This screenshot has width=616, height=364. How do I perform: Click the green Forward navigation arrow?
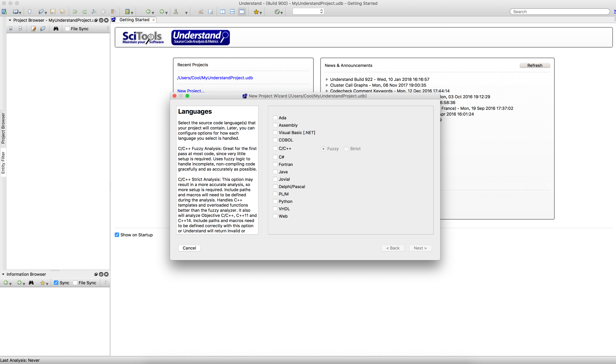[162, 12]
